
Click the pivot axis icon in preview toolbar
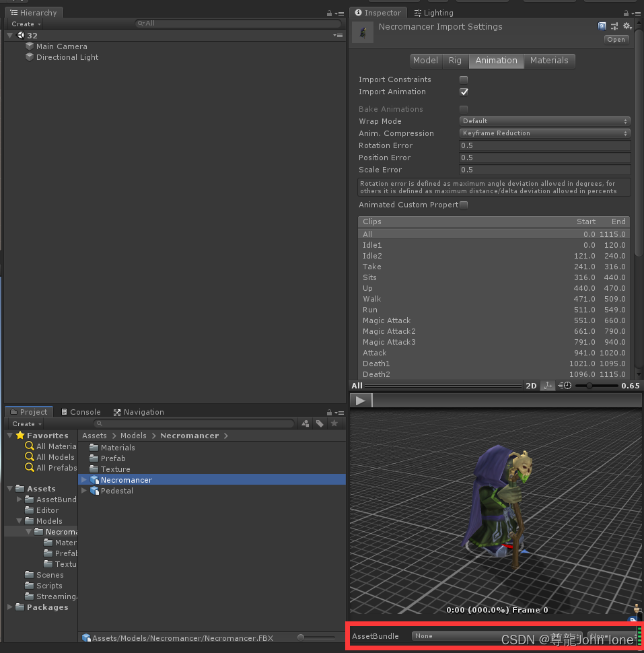[548, 386]
